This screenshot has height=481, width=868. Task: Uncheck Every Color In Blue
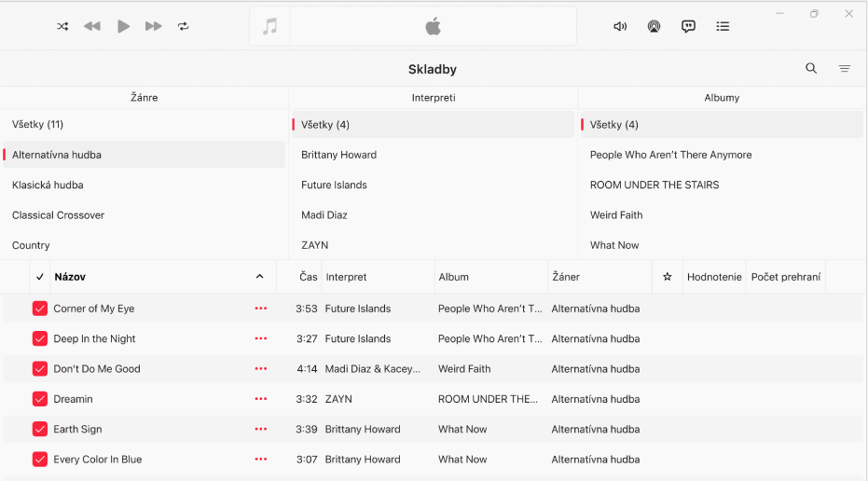[40, 459]
